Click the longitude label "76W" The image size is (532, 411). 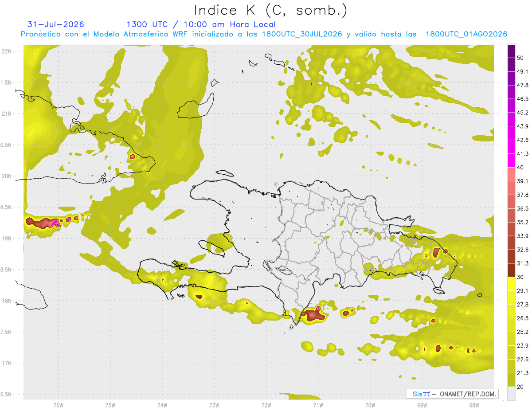58,405
